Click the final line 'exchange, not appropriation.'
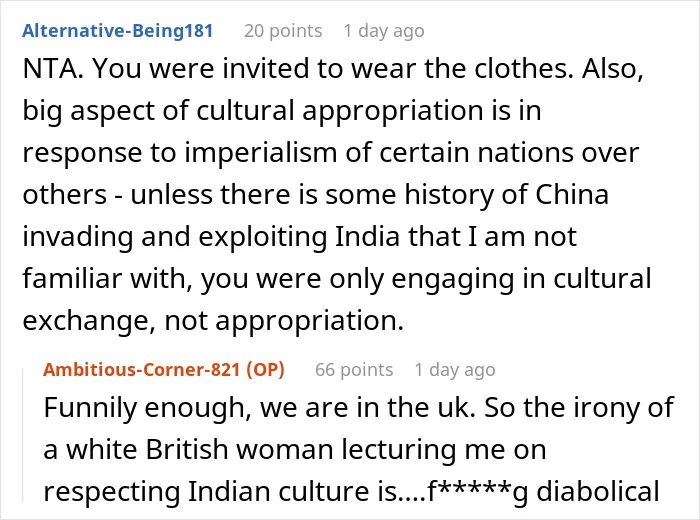700x520 pixels. click(x=213, y=320)
